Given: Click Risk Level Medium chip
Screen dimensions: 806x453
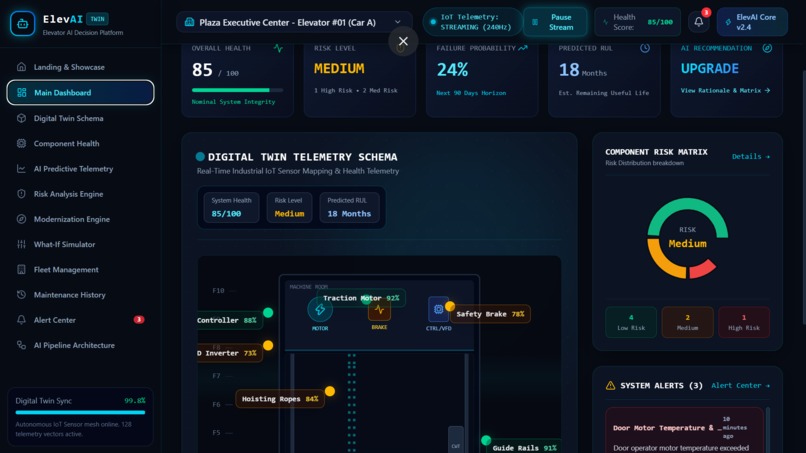Looking at the screenshot, I should [x=289, y=207].
